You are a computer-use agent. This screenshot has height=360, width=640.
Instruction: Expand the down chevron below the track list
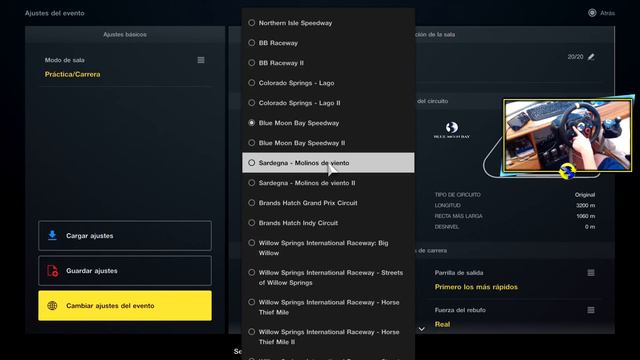coord(422,329)
